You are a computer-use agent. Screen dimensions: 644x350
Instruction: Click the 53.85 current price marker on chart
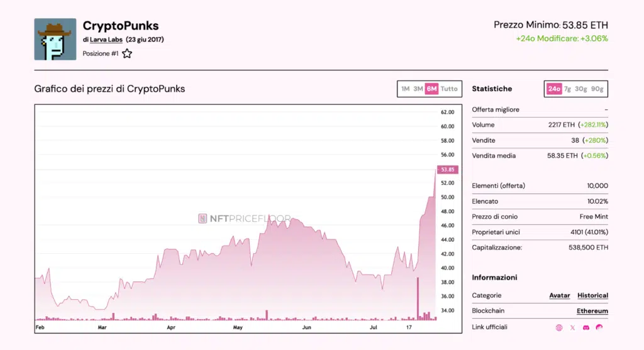coord(448,170)
